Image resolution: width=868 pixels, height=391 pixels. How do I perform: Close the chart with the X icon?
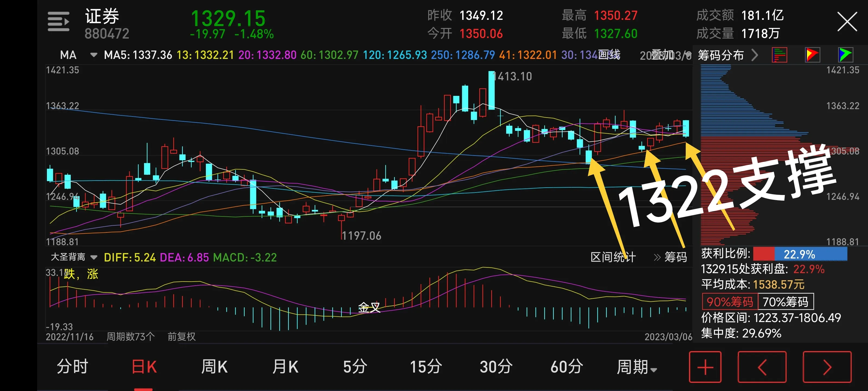(847, 22)
